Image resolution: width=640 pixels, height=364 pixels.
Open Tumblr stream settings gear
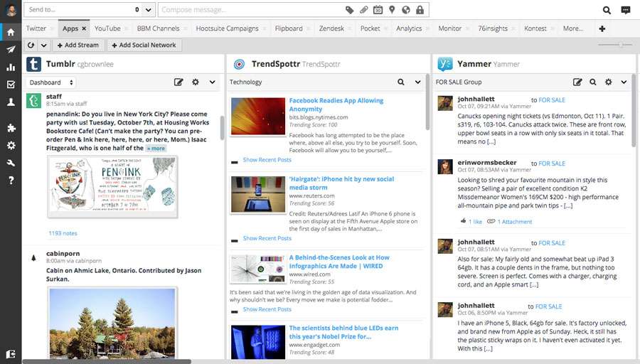[x=196, y=82]
